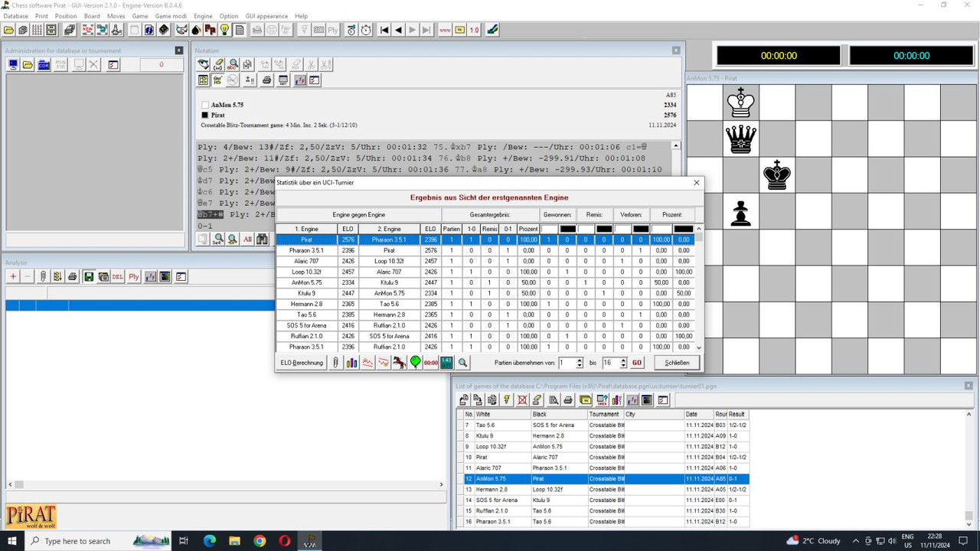Click the statistics chart icon in Notation panel
980x551 pixels.
click(299, 80)
